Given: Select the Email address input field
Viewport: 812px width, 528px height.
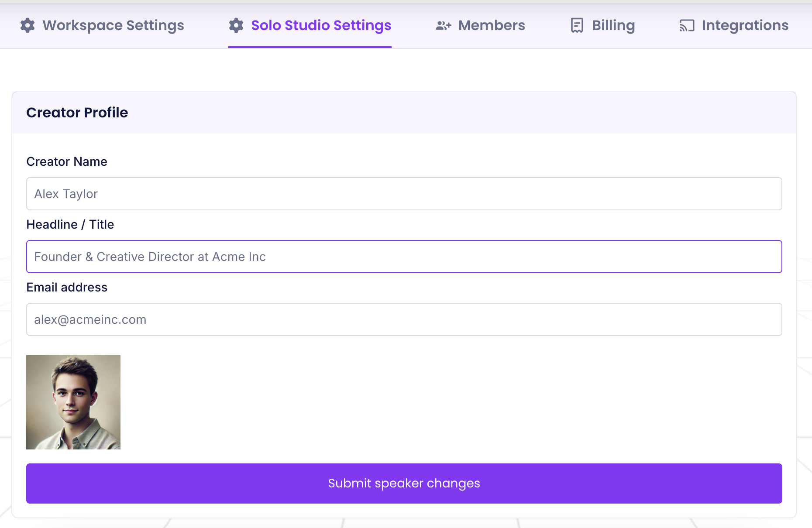Looking at the screenshot, I should (404, 319).
